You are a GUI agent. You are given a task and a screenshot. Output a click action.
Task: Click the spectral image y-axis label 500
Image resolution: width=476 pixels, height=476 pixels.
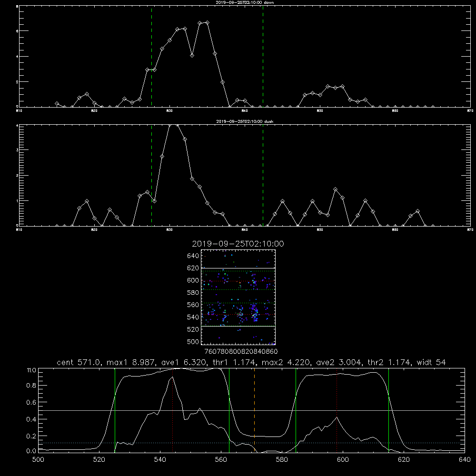(x=193, y=342)
